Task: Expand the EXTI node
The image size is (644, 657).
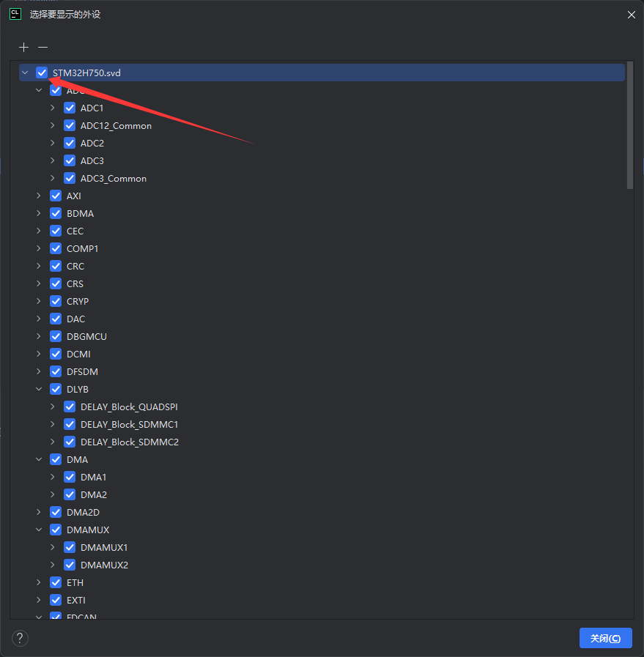Action: (x=39, y=601)
